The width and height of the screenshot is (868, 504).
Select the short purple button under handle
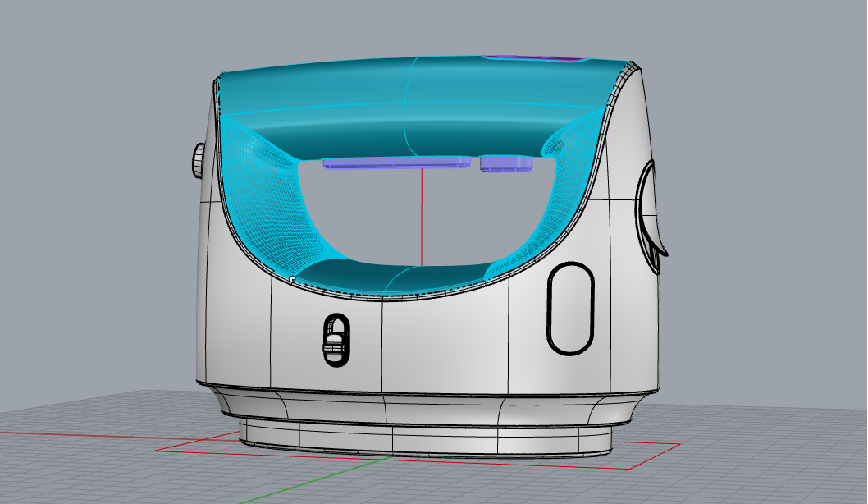pyautogui.click(x=506, y=163)
